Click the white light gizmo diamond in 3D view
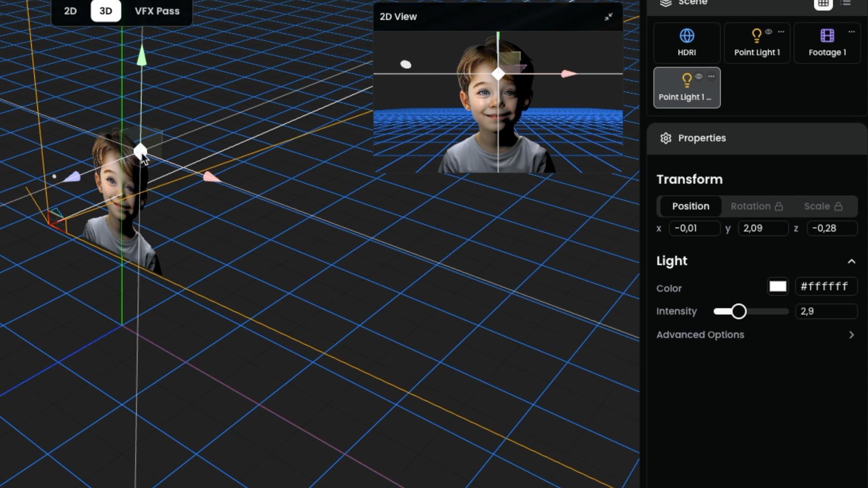Viewport: 868px width, 488px height. coord(141,151)
